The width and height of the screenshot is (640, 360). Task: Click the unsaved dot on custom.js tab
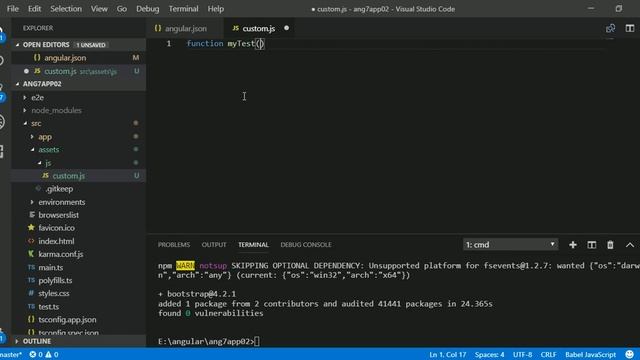[x=287, y=28]
